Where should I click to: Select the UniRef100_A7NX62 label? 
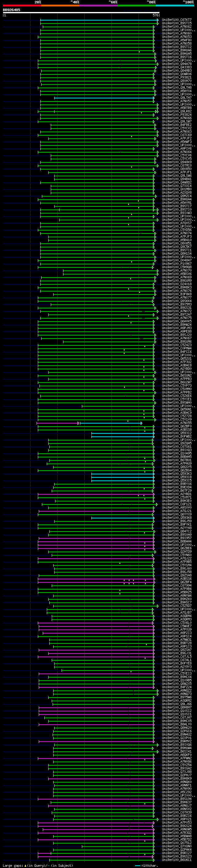pyautogui.click(x=177, y=26)
